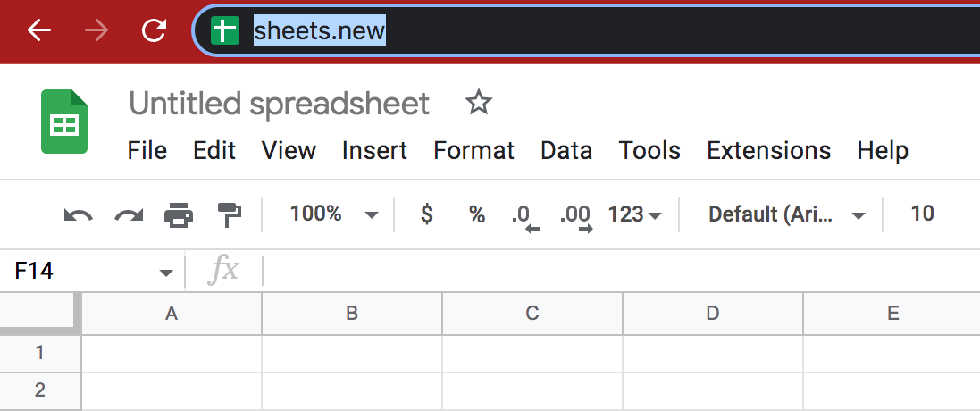Click the redo arrow icon
980x411 pixels.
pos(129,215)
